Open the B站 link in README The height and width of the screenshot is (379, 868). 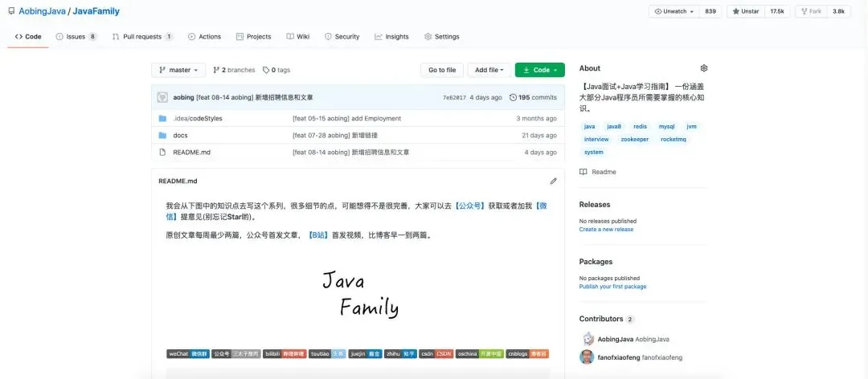[318, 235]
